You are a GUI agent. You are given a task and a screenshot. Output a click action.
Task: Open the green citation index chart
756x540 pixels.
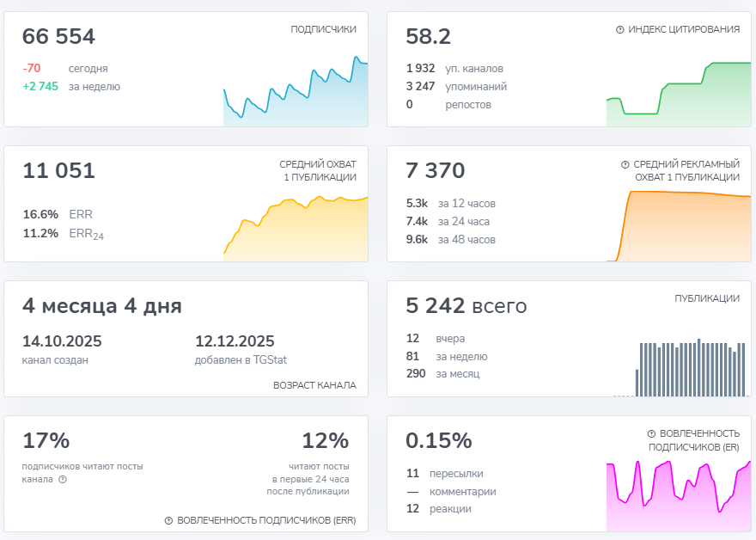point(679,95)
